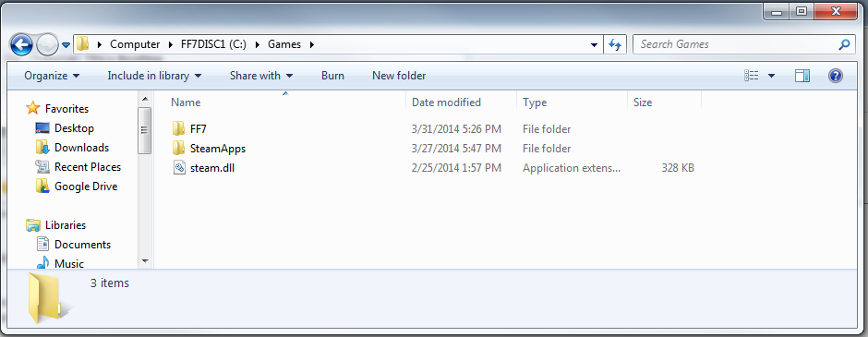Toggle the preview pane button

click(x=802, y=76)
